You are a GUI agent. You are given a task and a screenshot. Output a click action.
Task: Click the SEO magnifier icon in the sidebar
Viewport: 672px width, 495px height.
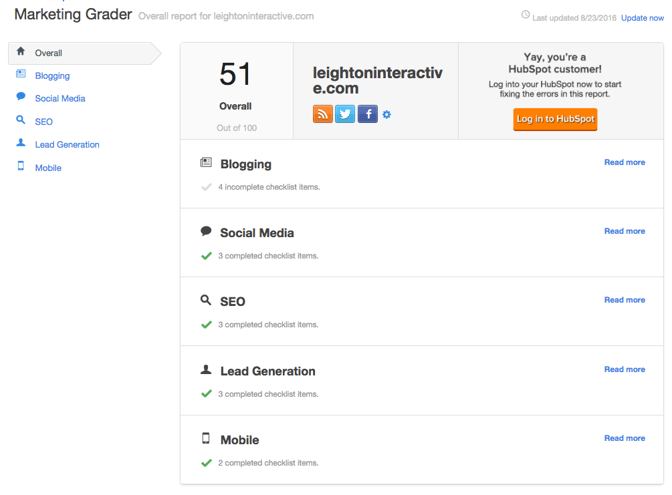click(x=21, y=120)
